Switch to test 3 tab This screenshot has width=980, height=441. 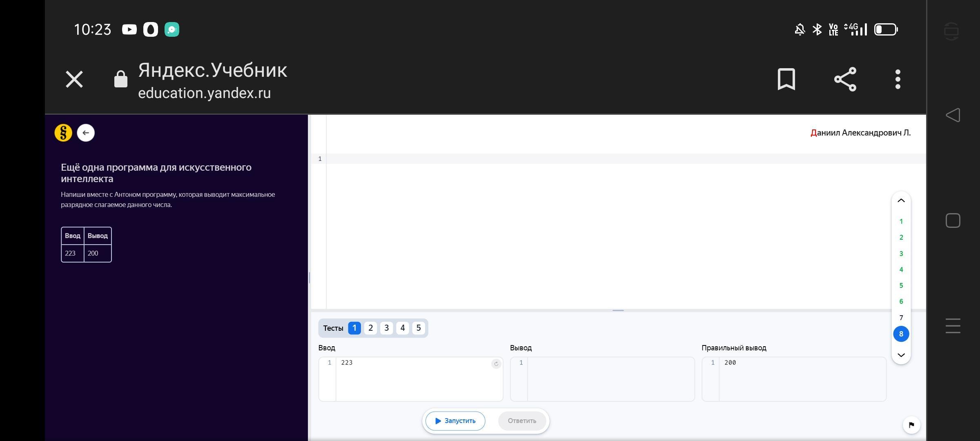pos(386,328)
